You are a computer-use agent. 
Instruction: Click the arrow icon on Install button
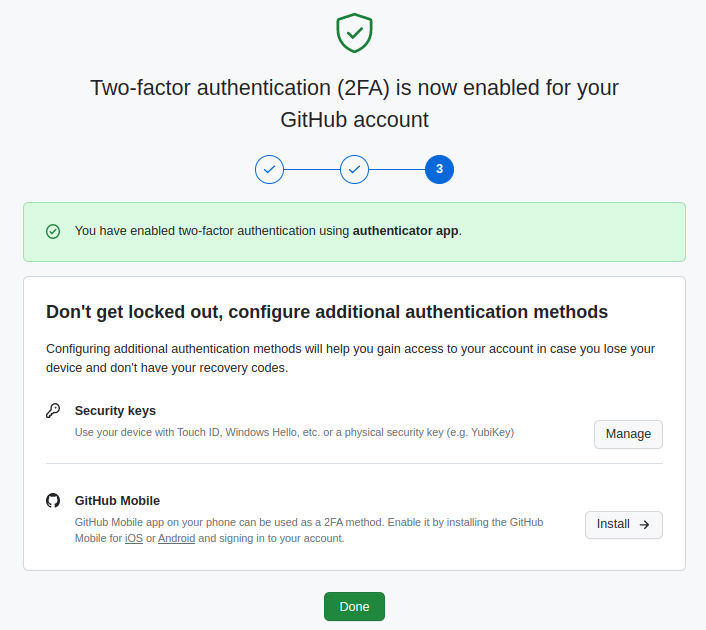point(644,525)
